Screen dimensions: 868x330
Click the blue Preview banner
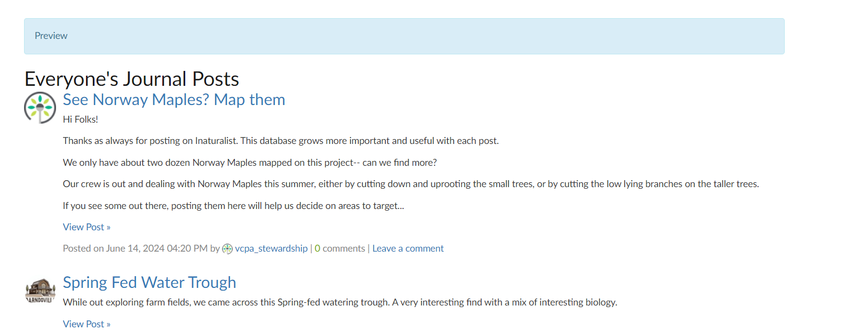coord(404,36)
